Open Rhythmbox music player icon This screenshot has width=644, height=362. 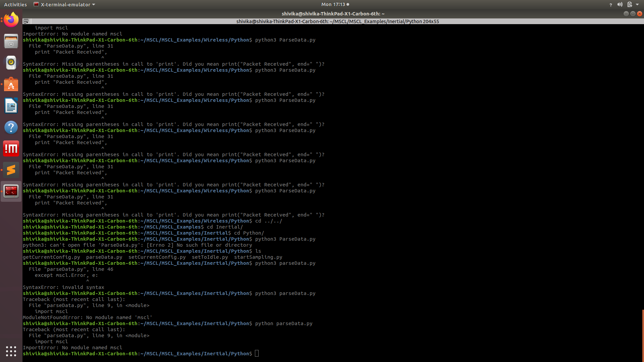pos(11,63)
